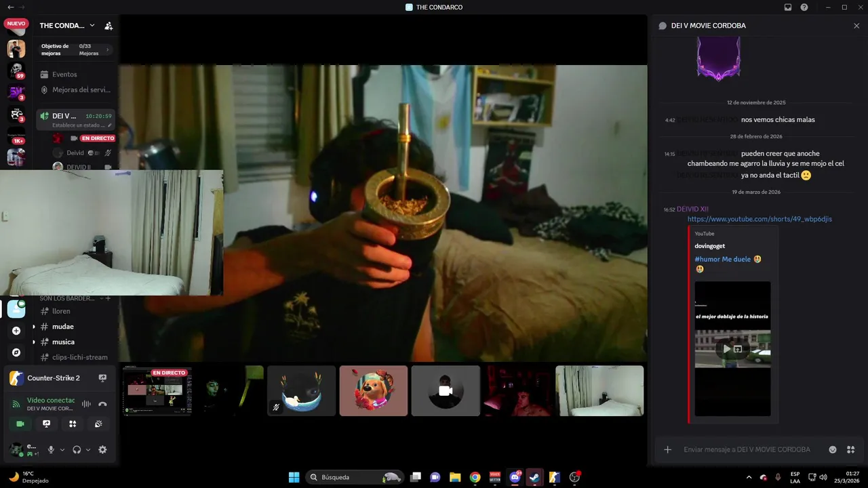This screenshot has width=868, height=488.
Task: Invite people to the server
Action: (x=108, y=26)
